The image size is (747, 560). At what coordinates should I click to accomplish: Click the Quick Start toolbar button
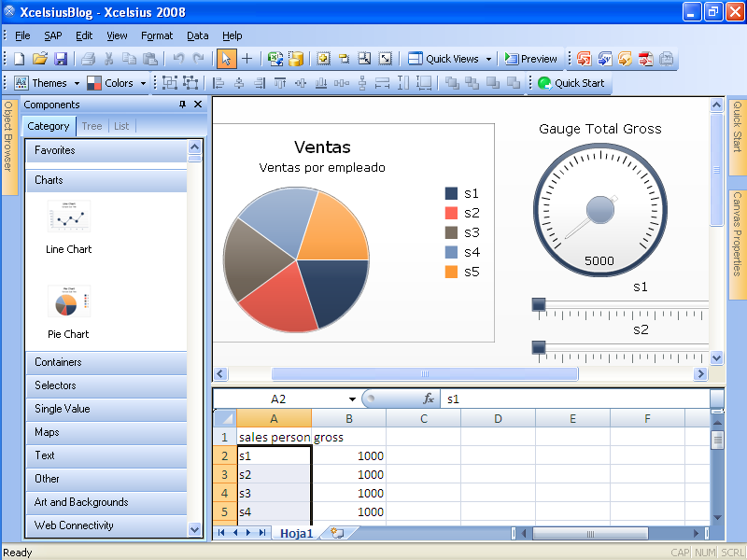click(571, 83)
